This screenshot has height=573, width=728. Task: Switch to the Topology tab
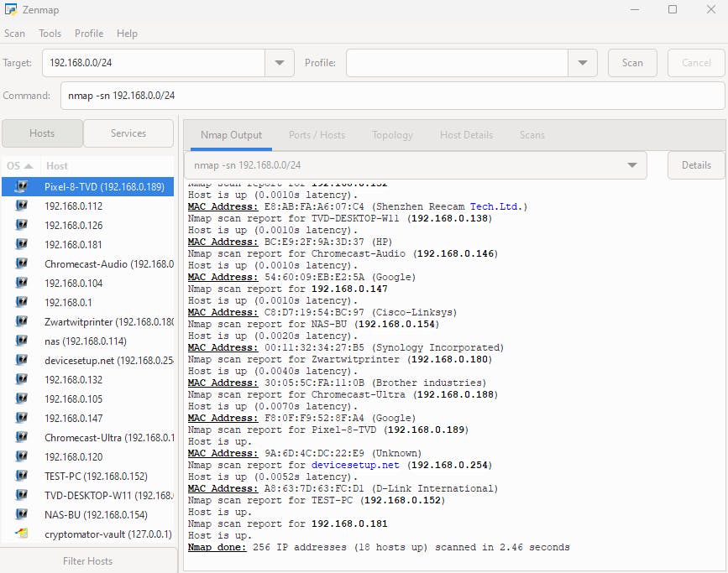point(392,135)
